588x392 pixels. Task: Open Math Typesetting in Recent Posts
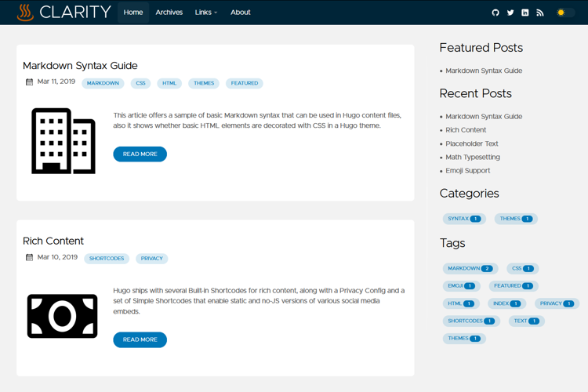tap(473, 157)
